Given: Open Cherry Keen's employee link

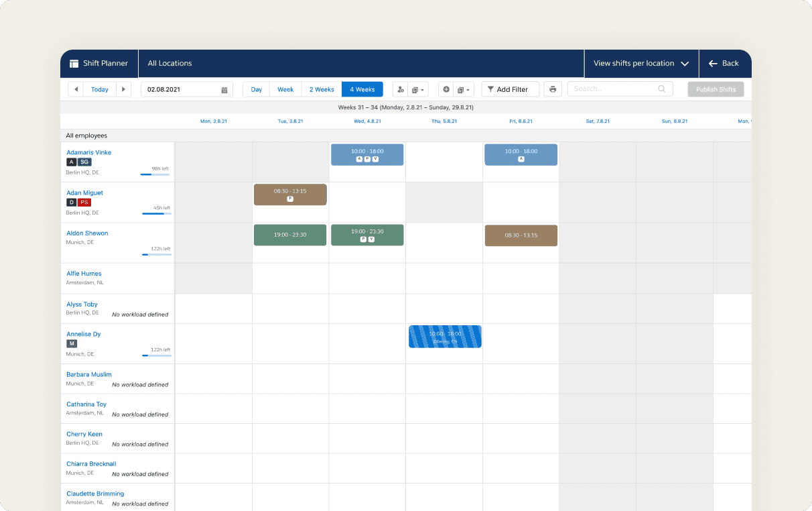Looking at the screenshot, I should coord(84,434).
